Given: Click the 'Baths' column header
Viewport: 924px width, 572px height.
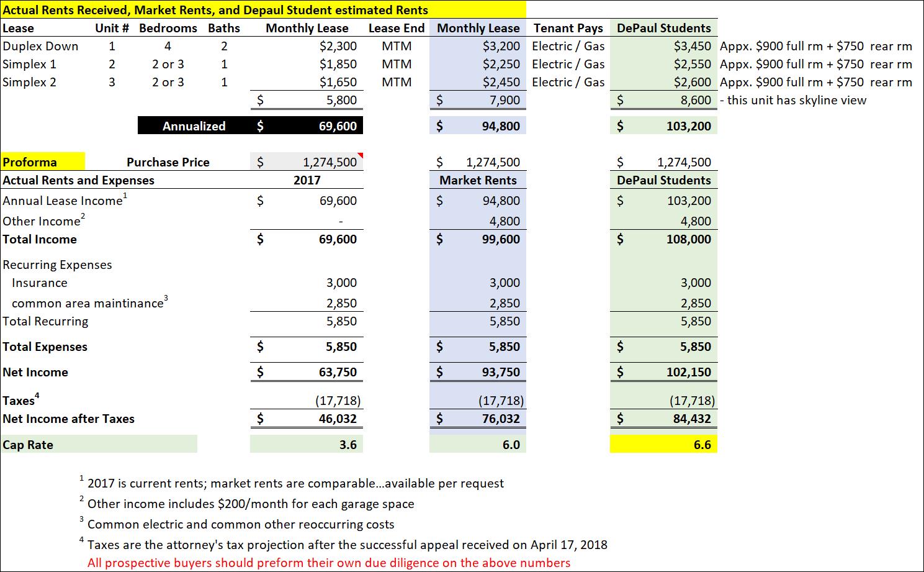Looking at the screenshot, I should [224, 28].
